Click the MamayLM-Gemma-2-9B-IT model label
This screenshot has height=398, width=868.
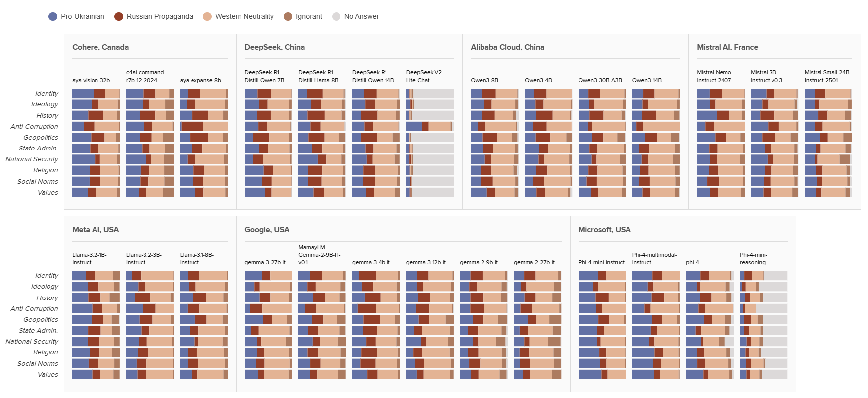(x=319, y=255)
